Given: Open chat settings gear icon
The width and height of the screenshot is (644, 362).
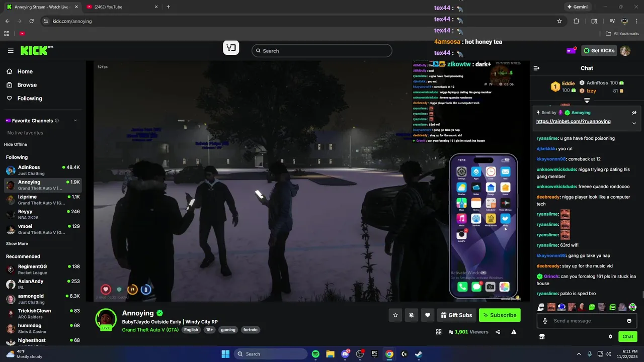Looking at the screenshot, I should click(x=610, y=336).
